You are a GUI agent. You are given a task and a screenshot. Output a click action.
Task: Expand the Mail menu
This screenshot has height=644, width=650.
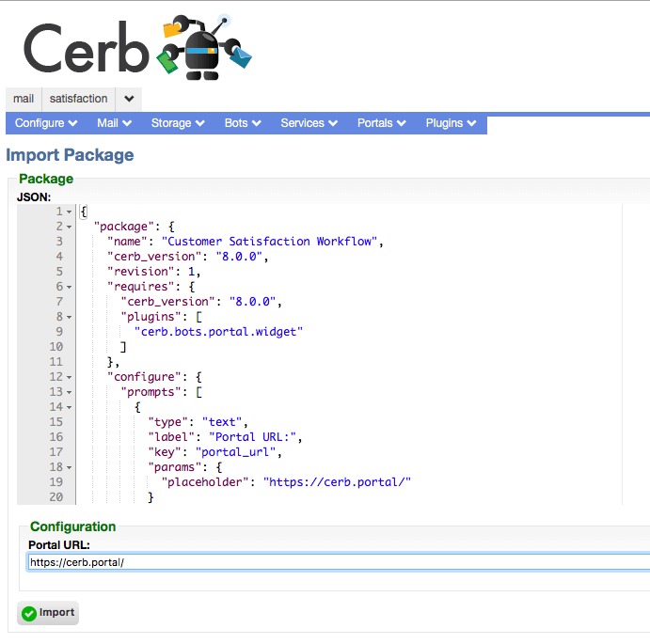pos(114,123)
